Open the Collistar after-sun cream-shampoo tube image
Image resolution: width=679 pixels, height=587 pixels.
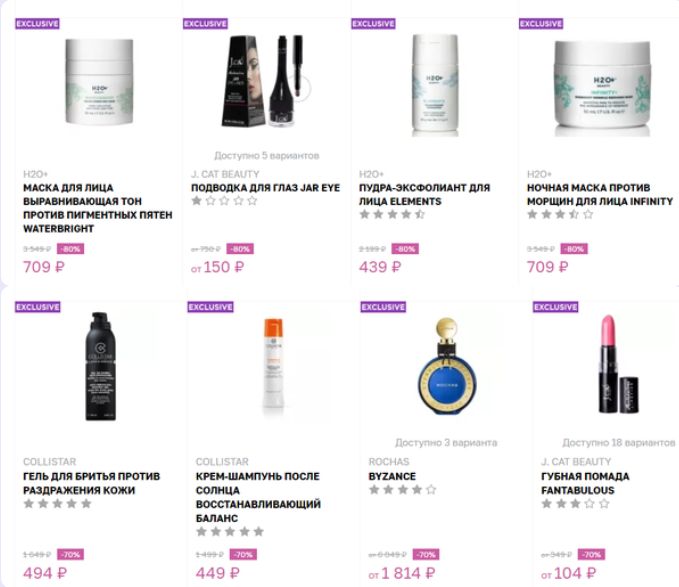273,363
